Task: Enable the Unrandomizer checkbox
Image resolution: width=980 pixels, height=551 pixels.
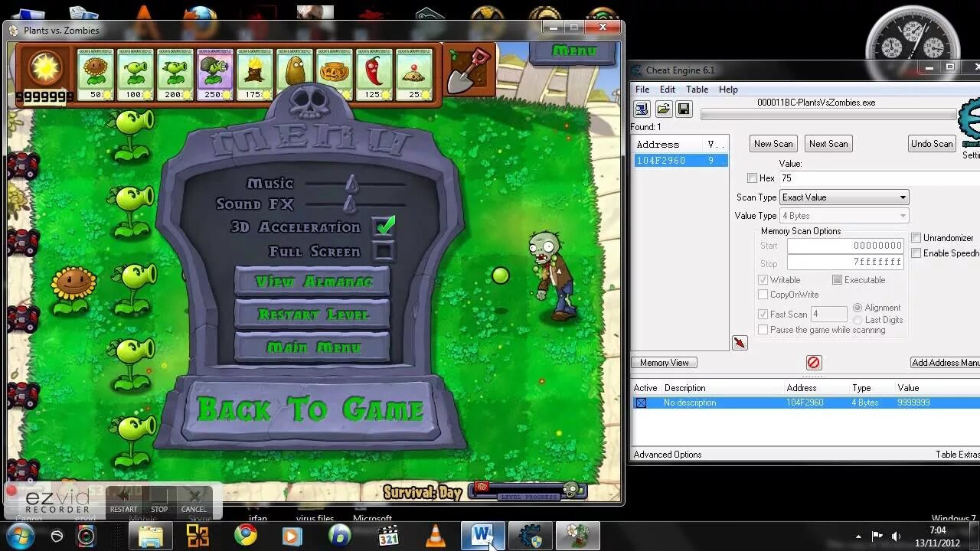Action: tap(916, 238)
